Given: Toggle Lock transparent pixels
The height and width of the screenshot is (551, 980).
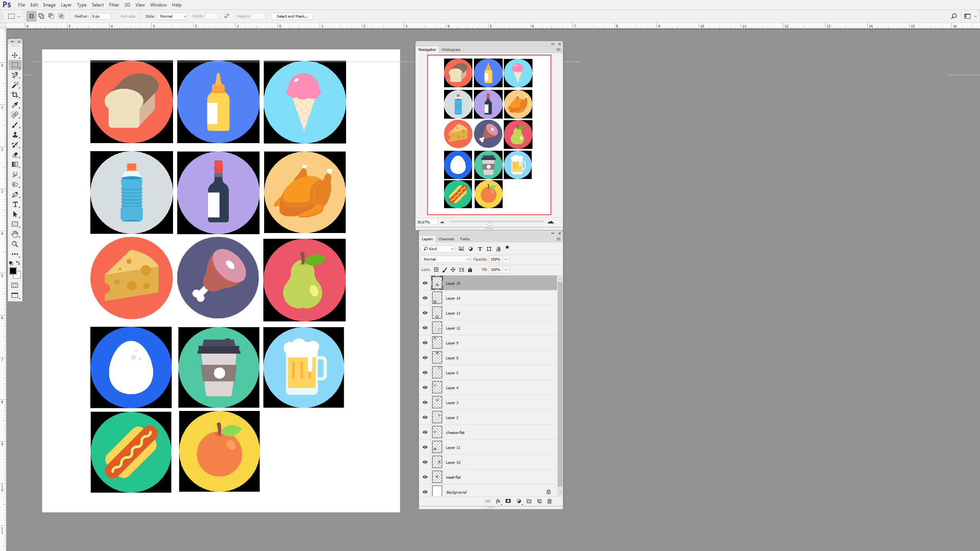Looking at the screenshot, I should pyautogui.click(x=436, y=270).
